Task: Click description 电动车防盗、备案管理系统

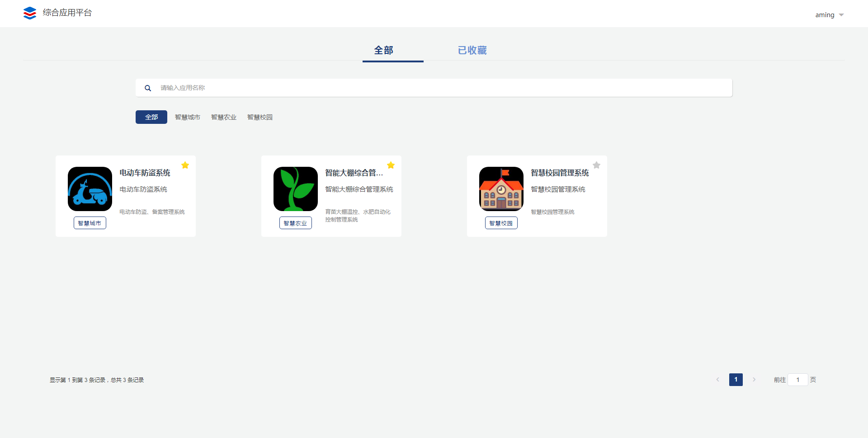Action: [152, 212]
